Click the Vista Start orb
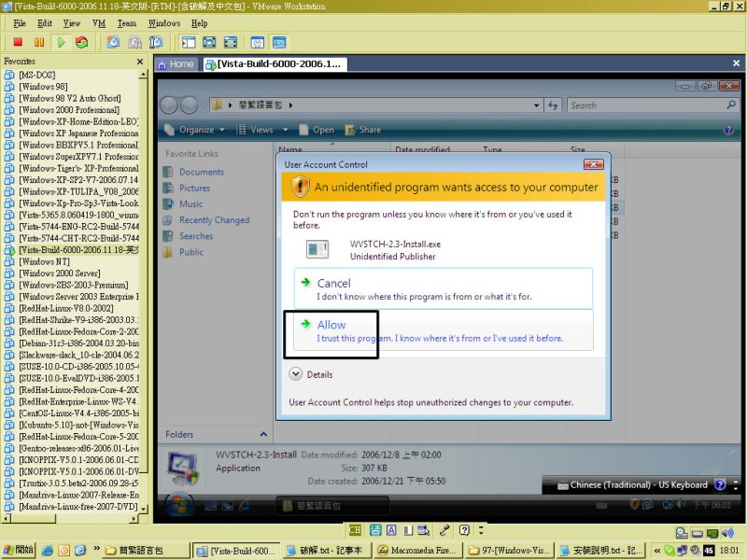The height and width of the screenshot is (560, 747). pos(179,505)
